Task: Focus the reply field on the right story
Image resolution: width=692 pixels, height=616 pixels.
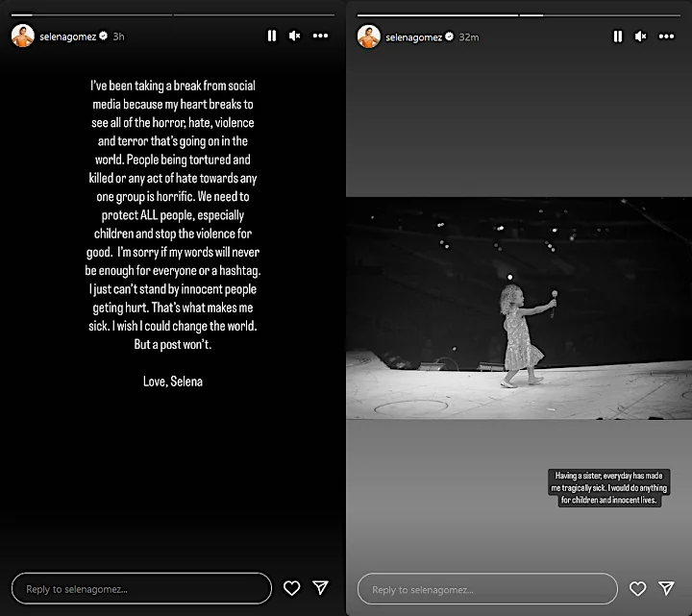Action: pyautogui.click(x=487, y=589)
